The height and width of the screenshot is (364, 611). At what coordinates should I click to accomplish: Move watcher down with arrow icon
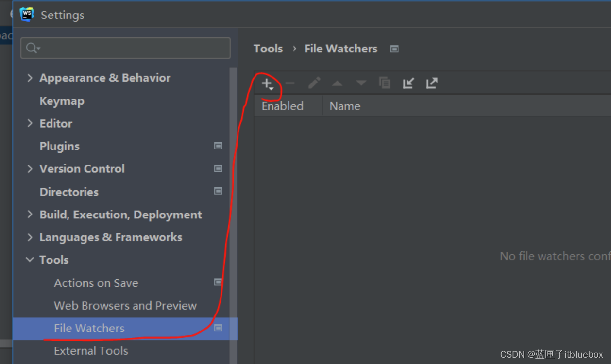[x=361, y=83]
